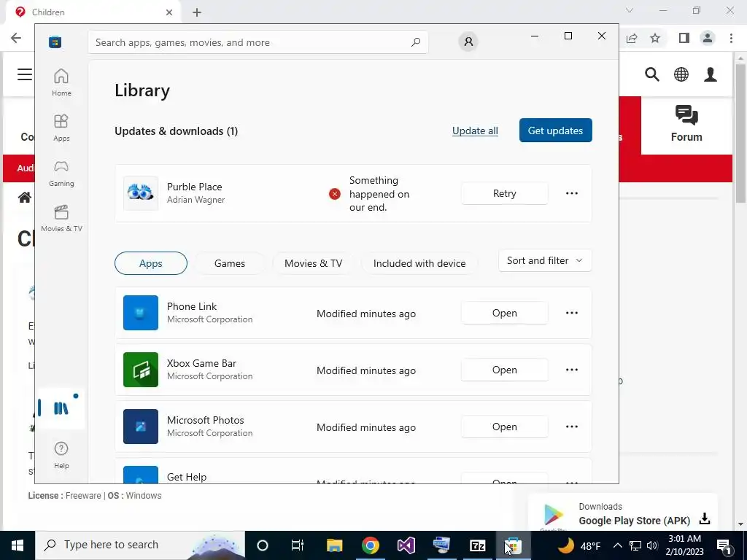
Task: Click the Chrome share page icon
Action: click(632, 38)
